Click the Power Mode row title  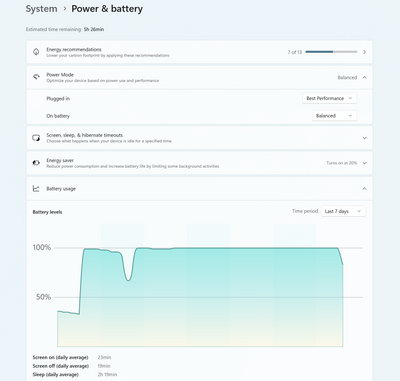[x=60, y=75]
